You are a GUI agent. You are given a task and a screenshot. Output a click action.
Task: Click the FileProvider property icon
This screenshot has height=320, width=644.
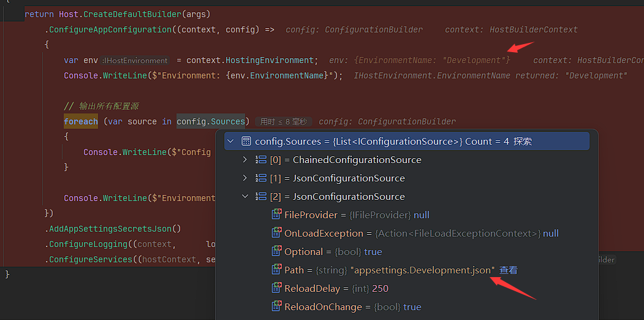277,215
